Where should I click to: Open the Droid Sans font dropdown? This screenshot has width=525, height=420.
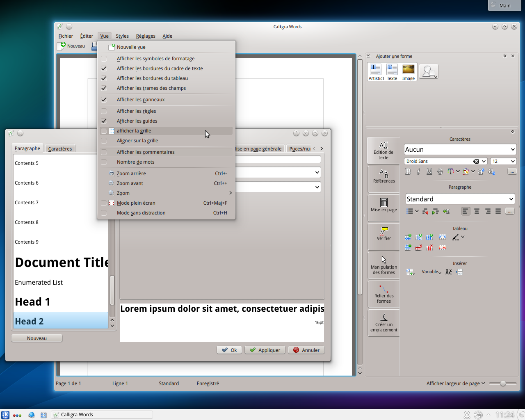point(446,161)
